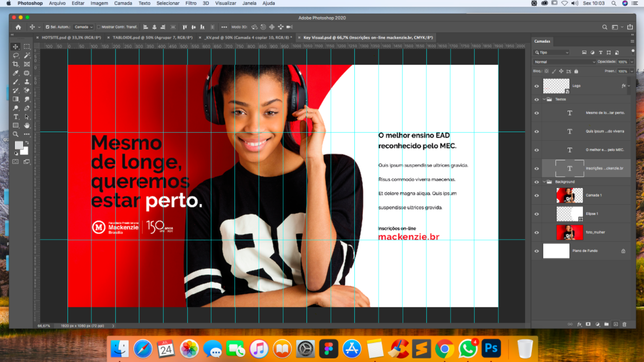Screen dimensions: 644x362
Task: Add layer style fx in Layers footer
Action: 579,324
